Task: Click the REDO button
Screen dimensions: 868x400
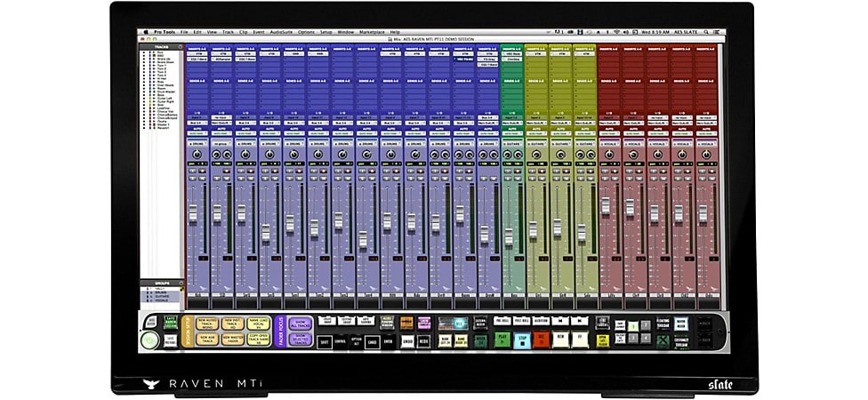Action: tap(423, 341)
